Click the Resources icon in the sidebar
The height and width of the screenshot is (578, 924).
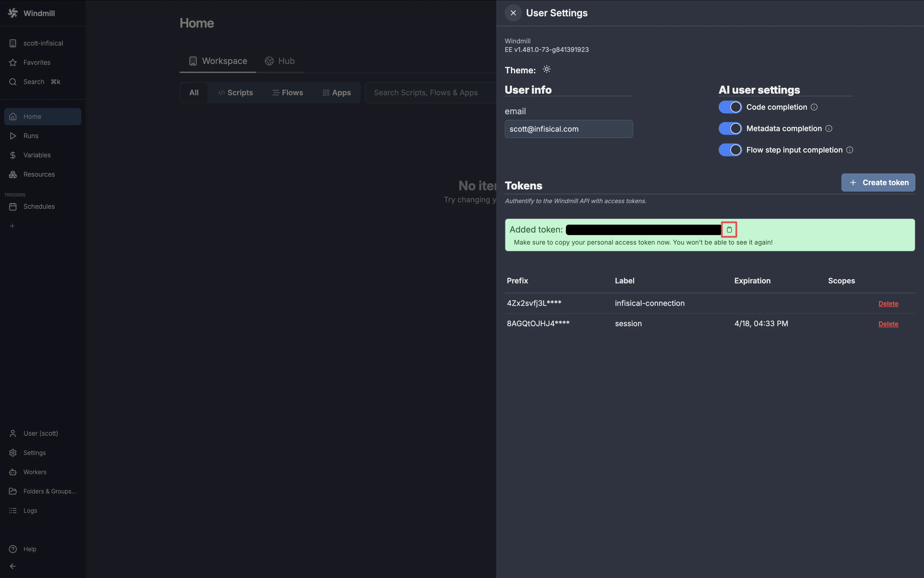pos(13,174)
